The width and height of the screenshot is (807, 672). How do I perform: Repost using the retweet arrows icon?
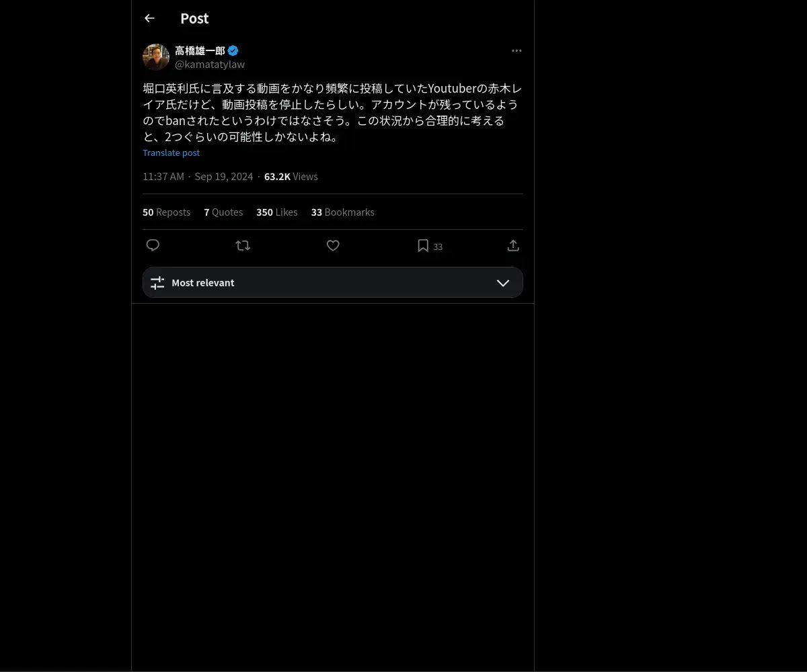click(x=243, y=245)
